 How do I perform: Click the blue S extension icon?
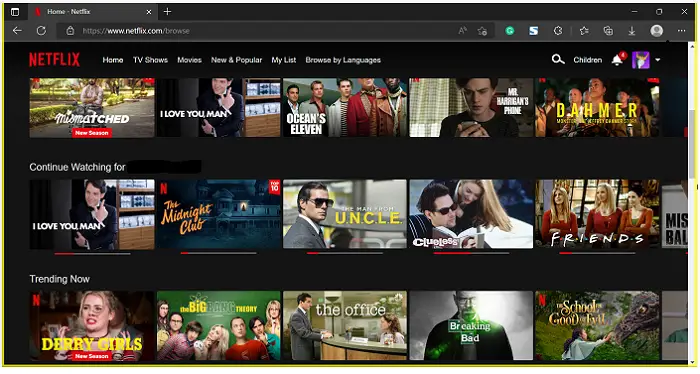pyautogui.click(x=533, y=31)
